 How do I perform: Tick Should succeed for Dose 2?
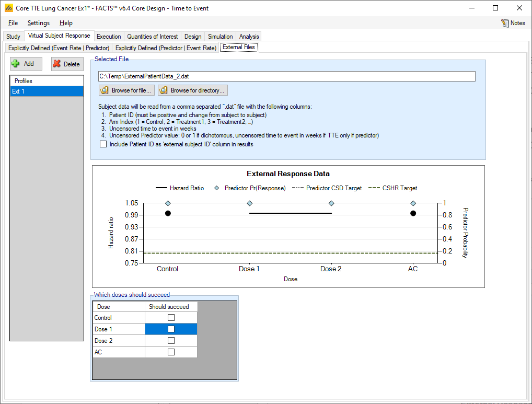coord(171,341)
